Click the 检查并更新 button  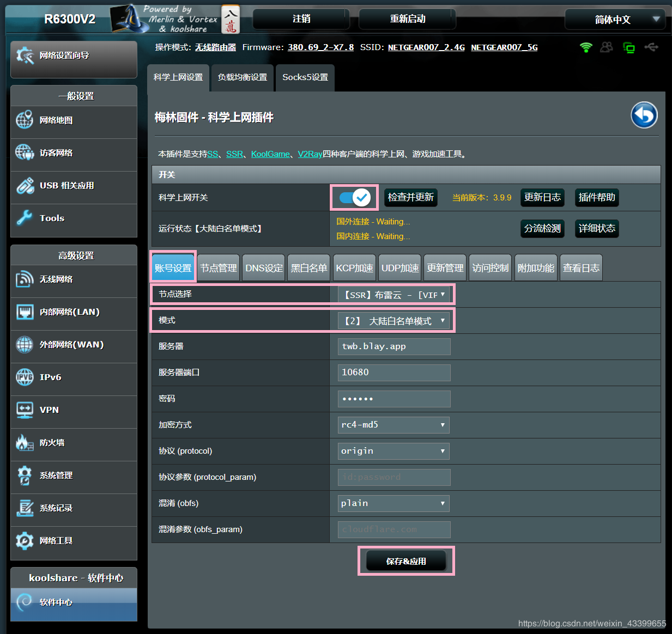[410, 197]
